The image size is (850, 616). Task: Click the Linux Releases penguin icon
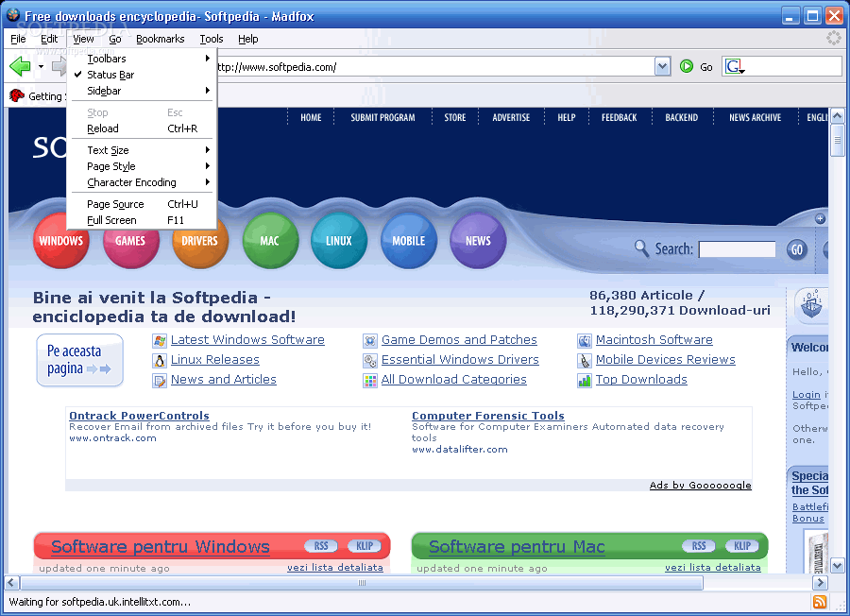[160, 361]
